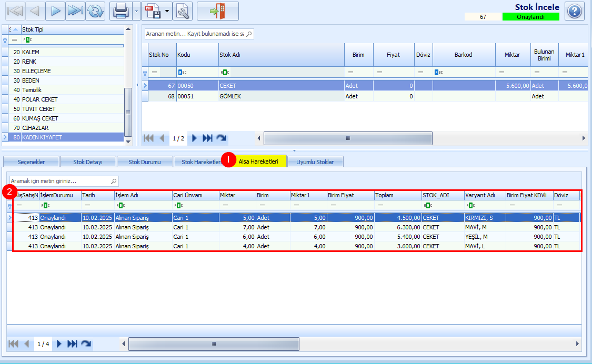Click the 6.300,00 total cell
This screenshot has height=364, width=592.
(x=398, y=227)
